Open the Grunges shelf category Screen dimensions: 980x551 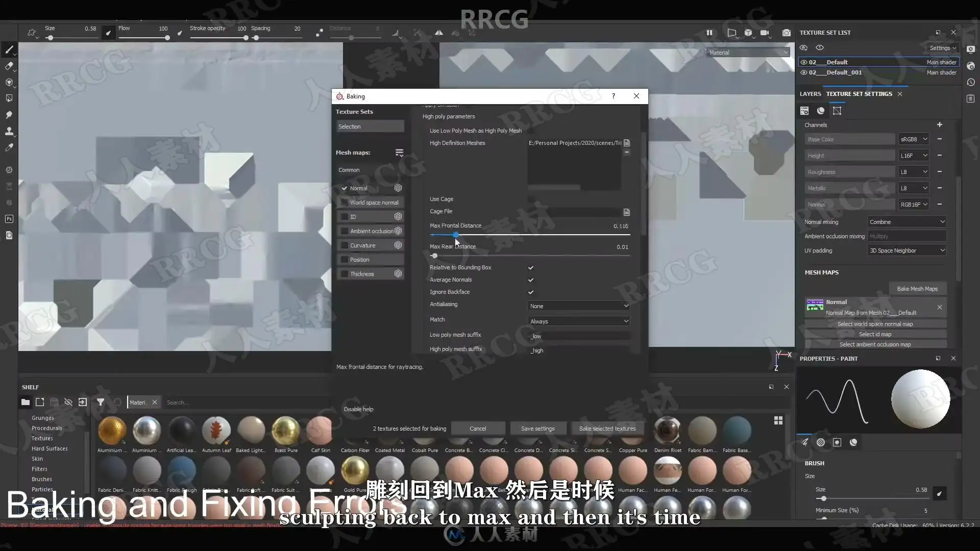click(x=43, y=418)
